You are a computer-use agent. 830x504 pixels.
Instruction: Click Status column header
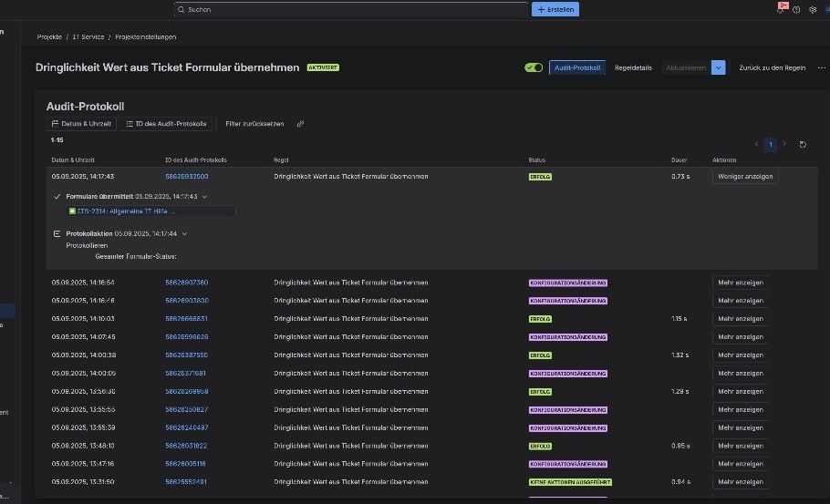tap(536, 159)
